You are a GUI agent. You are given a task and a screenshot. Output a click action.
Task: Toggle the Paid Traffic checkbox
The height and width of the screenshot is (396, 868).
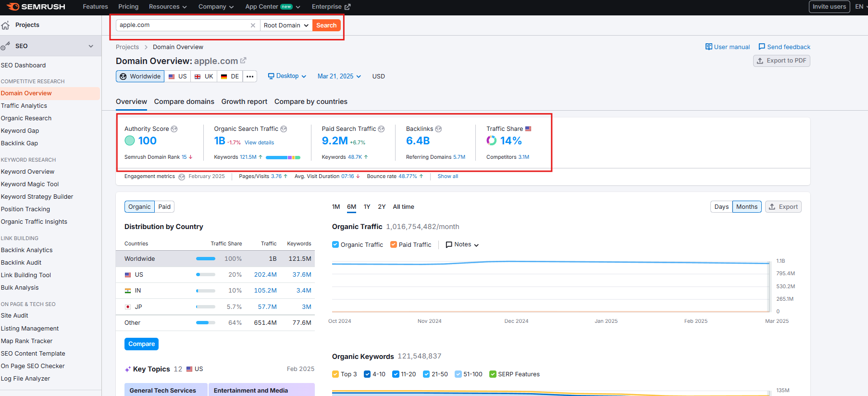(394, 244)
